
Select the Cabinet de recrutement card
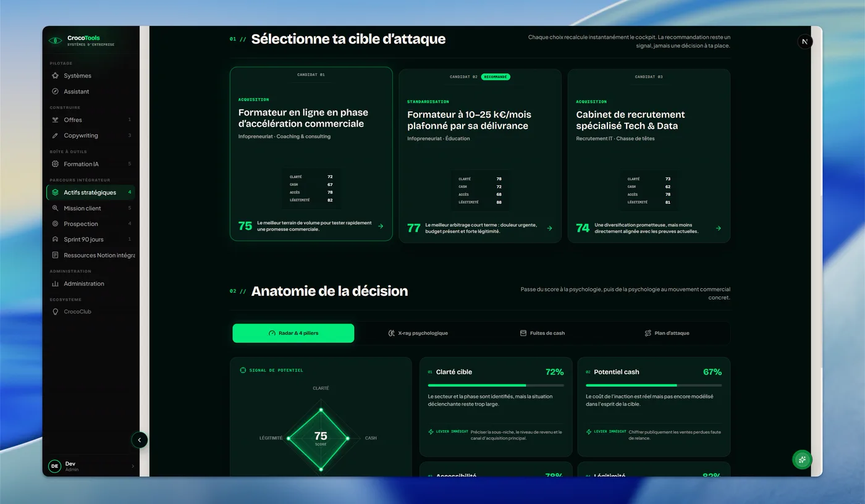649,156
